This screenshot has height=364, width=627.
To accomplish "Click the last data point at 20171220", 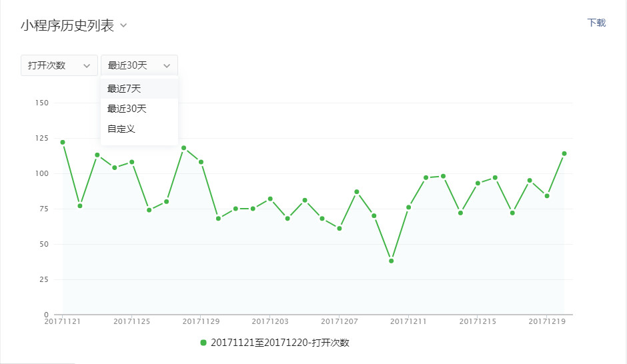I will tap(564, 153).
